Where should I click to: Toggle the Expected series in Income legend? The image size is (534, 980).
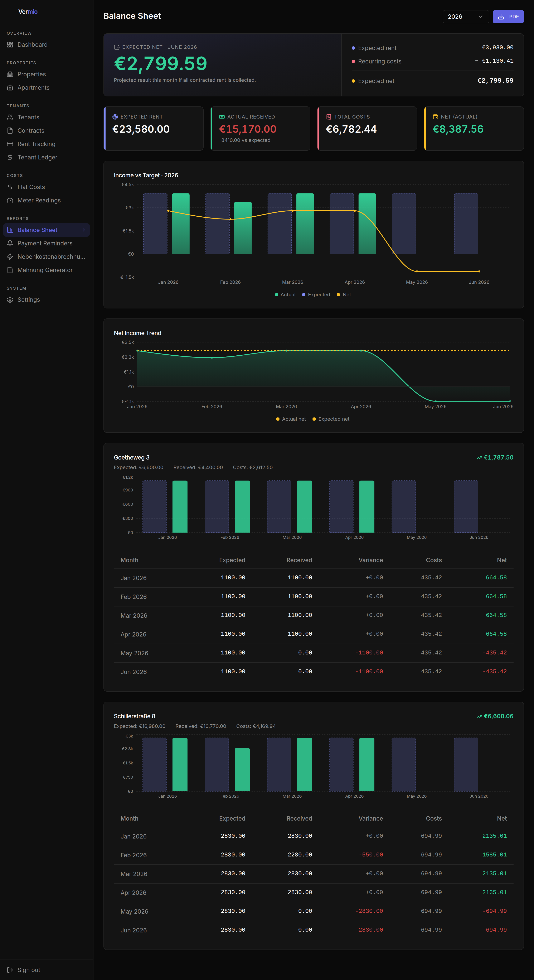point(316,294)
